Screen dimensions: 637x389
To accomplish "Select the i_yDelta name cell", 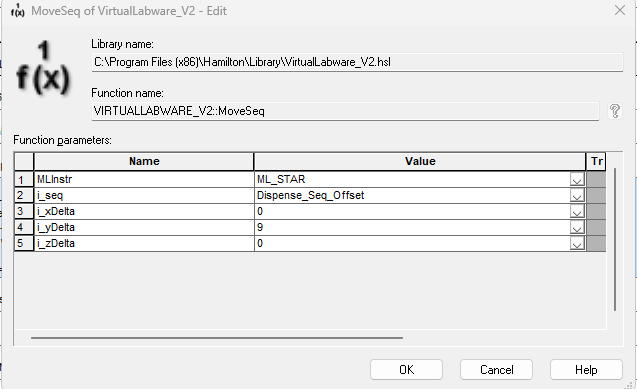I will (144, 228).
